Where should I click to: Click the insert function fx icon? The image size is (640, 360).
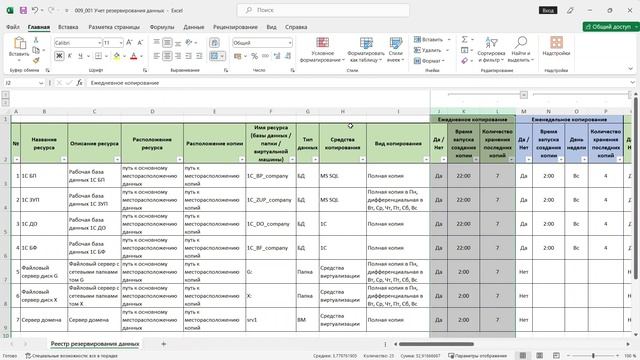tap(80, 83)
